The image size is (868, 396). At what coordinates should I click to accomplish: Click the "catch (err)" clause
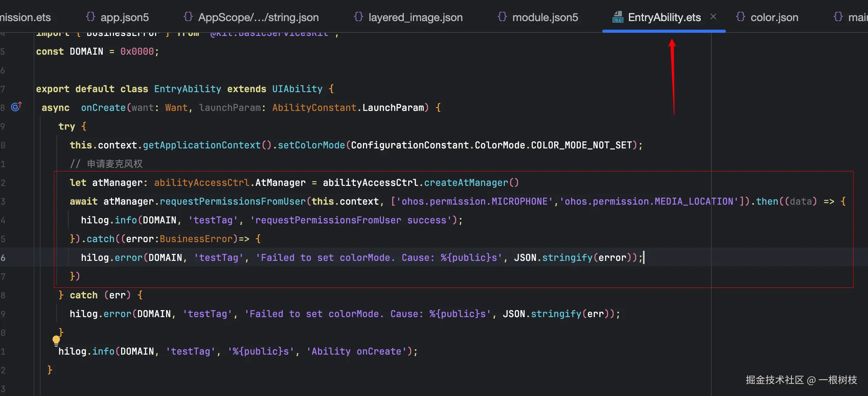(x=100, y=295)
